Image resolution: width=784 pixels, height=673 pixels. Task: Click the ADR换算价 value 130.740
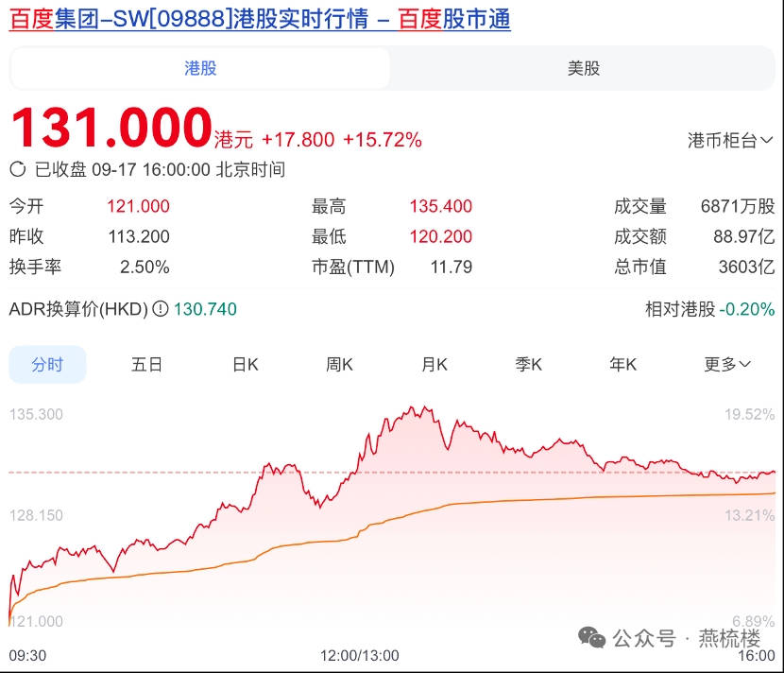(206, 309)
